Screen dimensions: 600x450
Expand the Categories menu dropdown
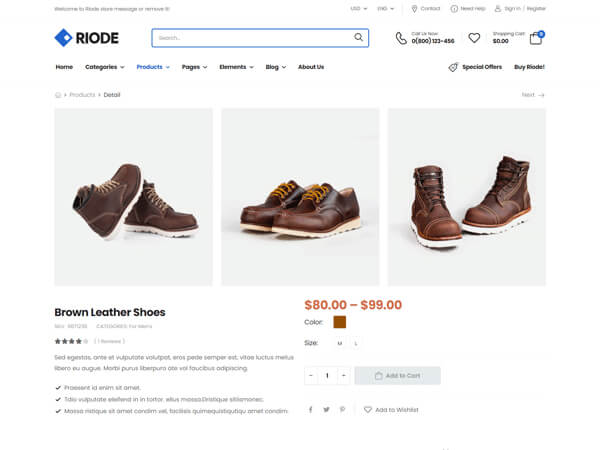[x=104, y=67]
